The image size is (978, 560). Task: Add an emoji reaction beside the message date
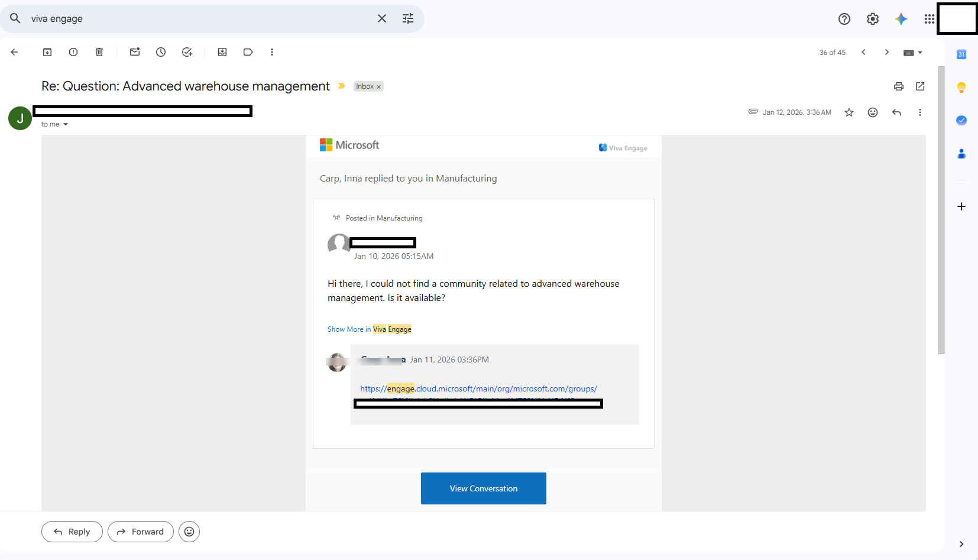(873, 112)
